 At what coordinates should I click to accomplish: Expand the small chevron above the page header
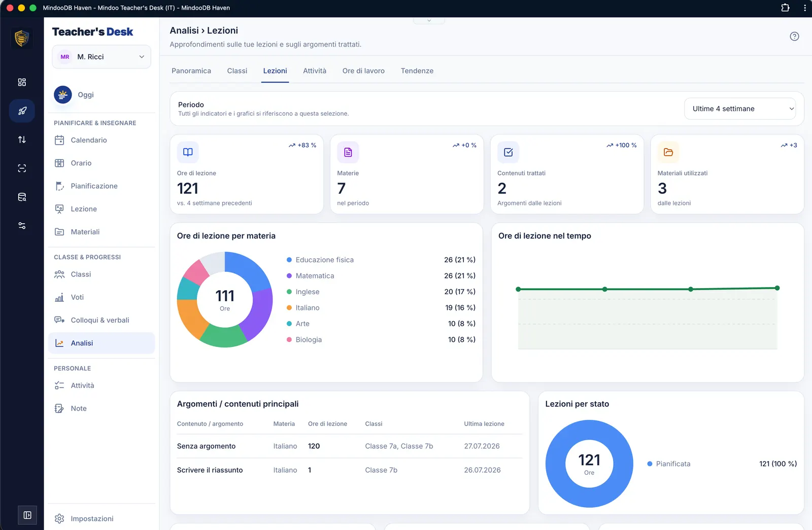tap(429, 20)
